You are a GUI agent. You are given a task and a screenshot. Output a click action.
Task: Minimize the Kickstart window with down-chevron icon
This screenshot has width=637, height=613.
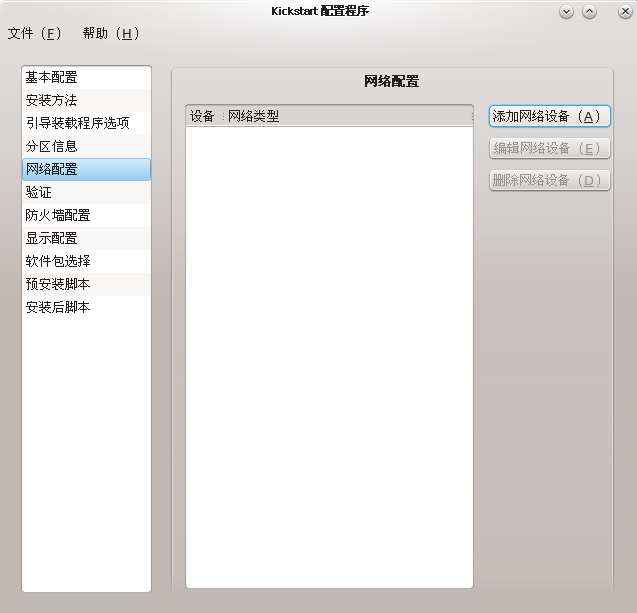(x=566, y=11)
